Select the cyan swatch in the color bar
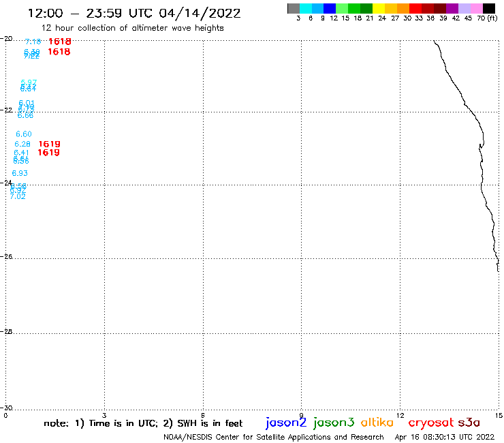 [x=306, y=8]
